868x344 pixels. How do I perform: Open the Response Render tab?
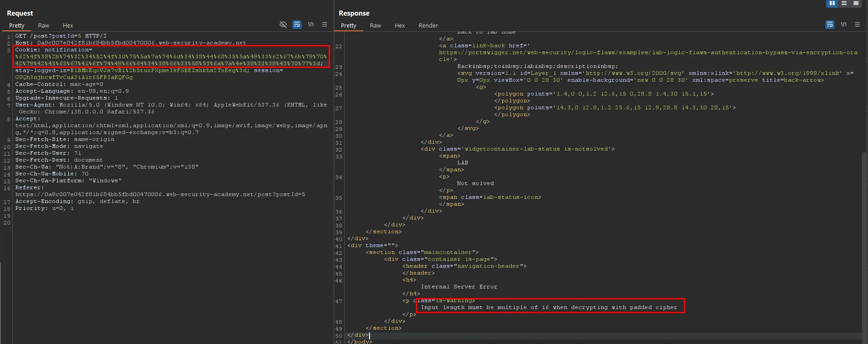428,26
